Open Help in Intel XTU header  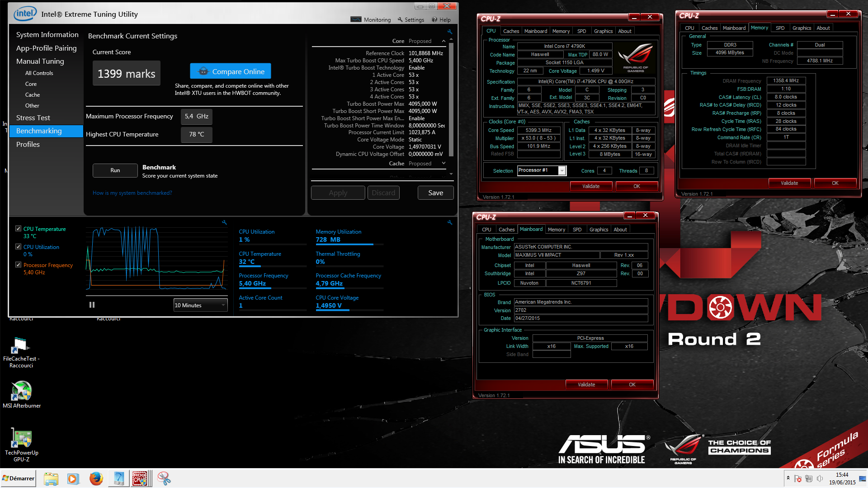coord(441,19)
